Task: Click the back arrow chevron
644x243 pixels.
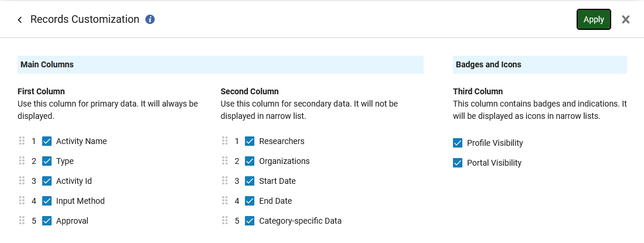Action: 20,20
